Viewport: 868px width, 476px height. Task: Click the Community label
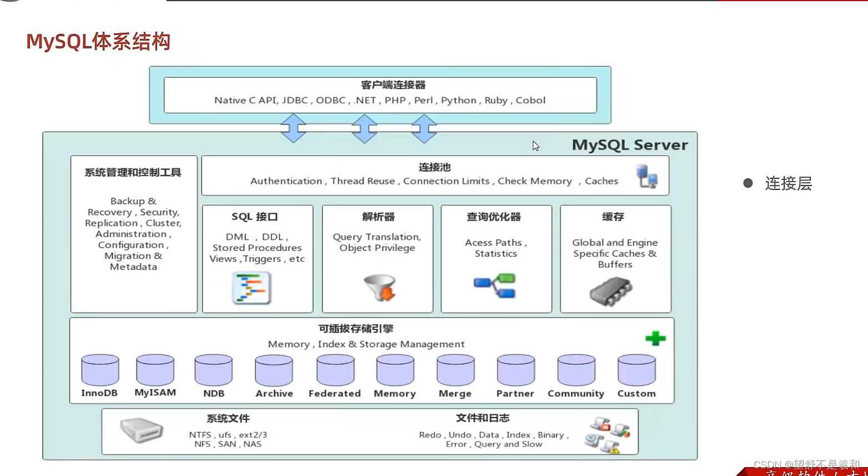(x=576, y=393)
